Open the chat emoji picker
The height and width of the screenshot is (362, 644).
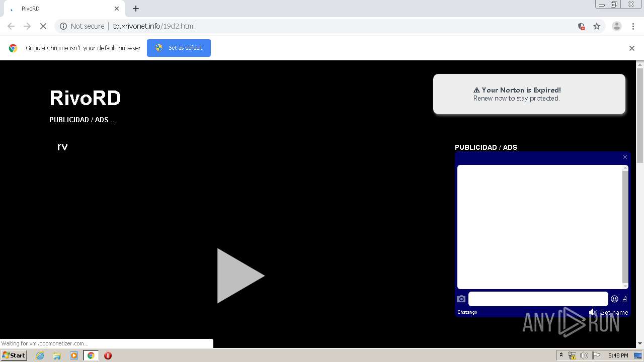tap(614, 299)
